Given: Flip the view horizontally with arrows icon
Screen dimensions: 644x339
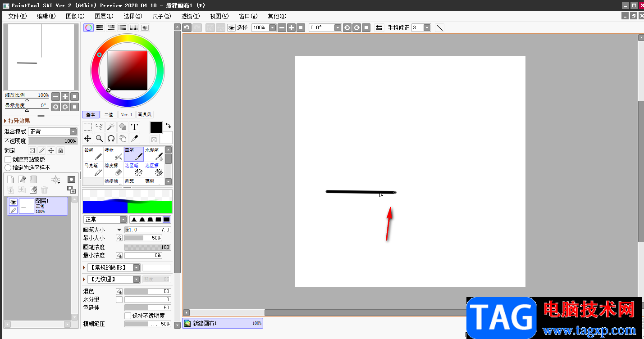Looking at the screenshot, I should pos(379,27).
